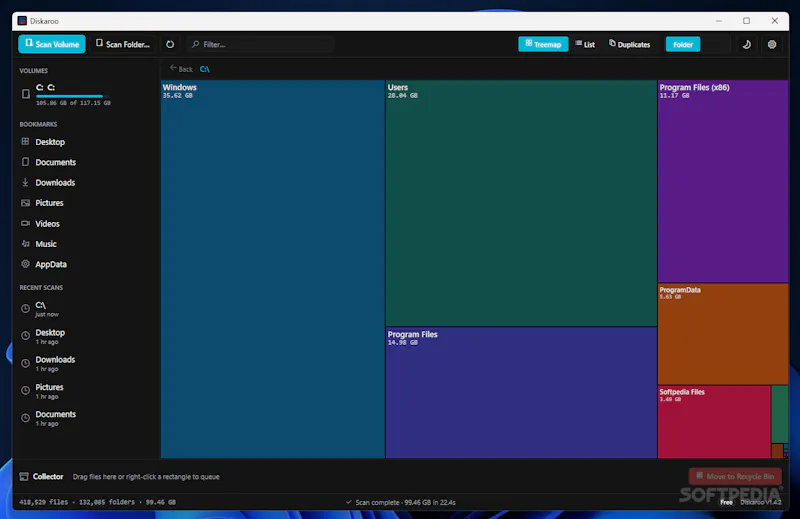Select the Windows treemap block
The image size is (800, 519).
pyautogui.click(x=272, y=269)
